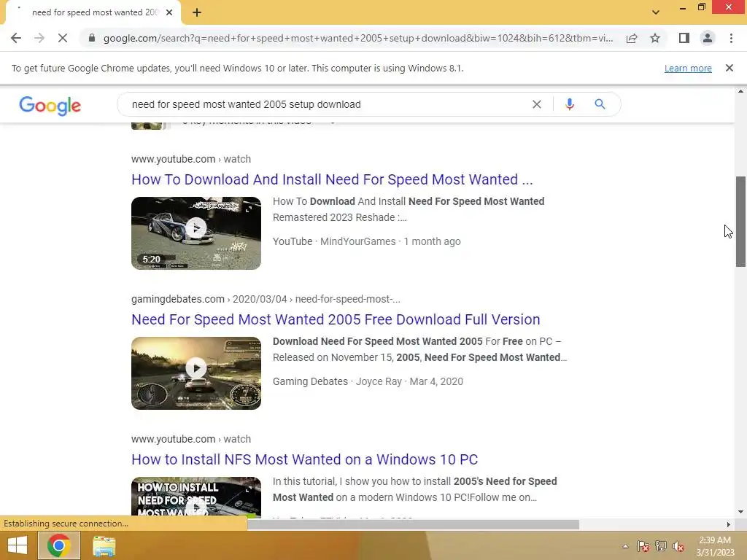Open the Chrome three-dot menu
Image resolution: width=747 pixels, height=560 pixels.
[x=731, y=38]
